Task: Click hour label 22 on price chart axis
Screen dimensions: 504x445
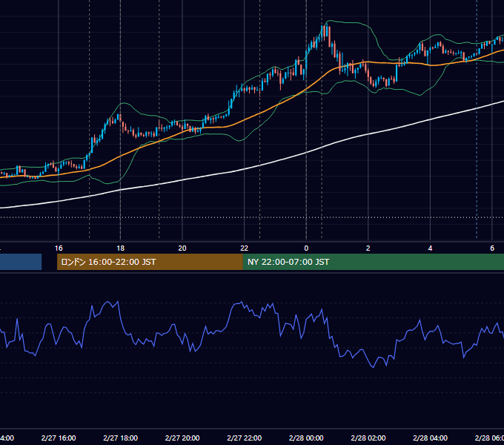Action: pos(245,248)
